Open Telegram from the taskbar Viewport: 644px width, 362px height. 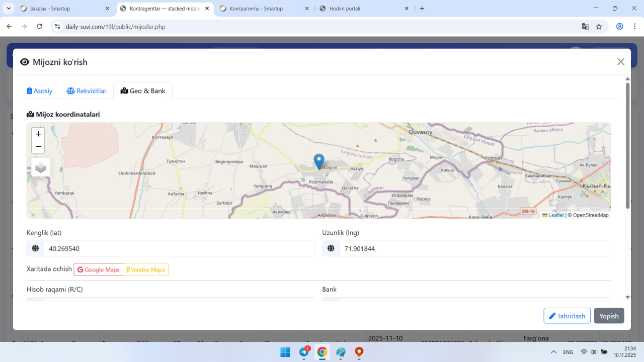click(304, 352)
